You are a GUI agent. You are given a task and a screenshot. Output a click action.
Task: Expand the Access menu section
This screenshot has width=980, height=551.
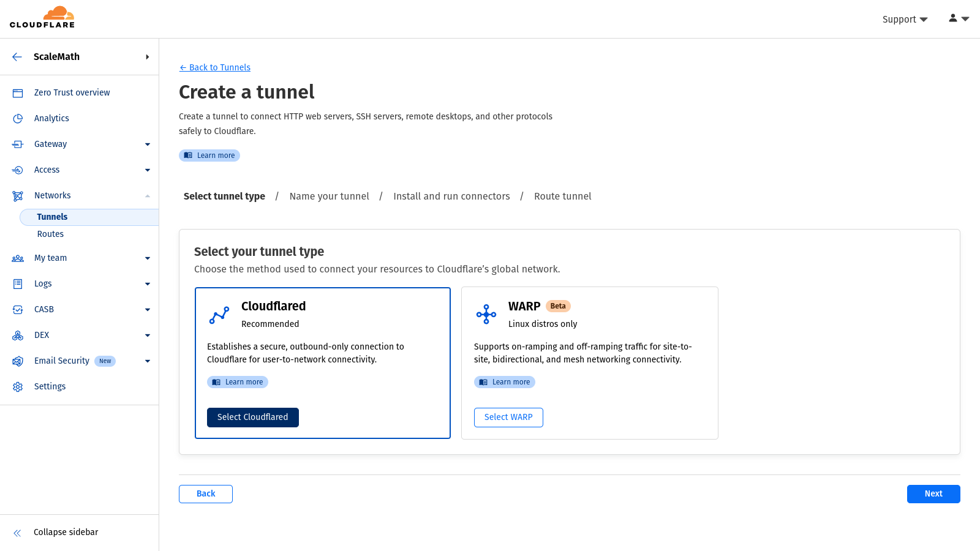(x=147, y=170)
